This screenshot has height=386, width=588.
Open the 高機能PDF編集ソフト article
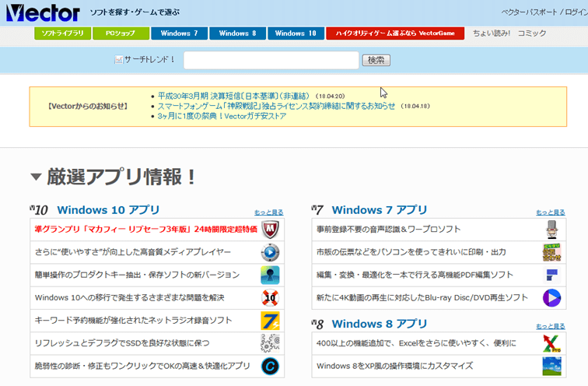pyautogui.click(x=415, y=275)
